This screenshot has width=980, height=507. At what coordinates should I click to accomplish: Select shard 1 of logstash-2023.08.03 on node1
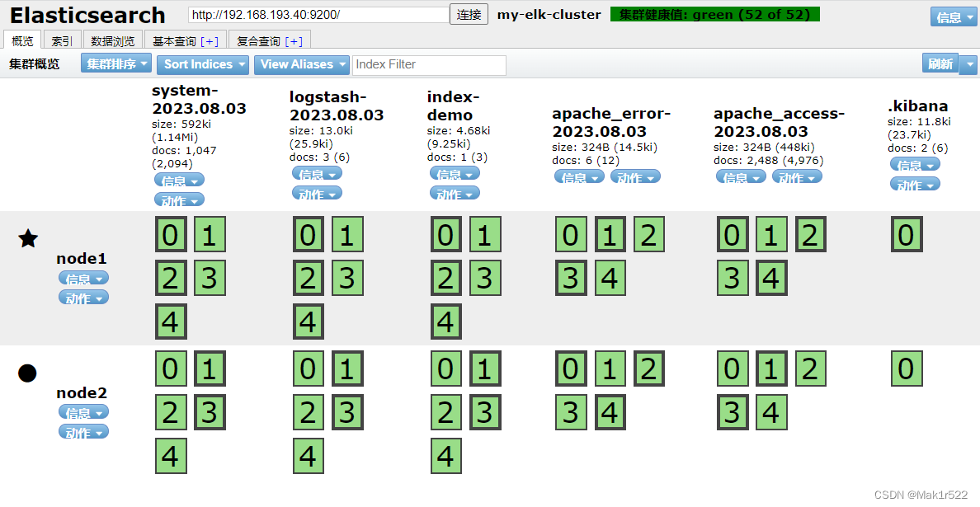pos(347,235)
